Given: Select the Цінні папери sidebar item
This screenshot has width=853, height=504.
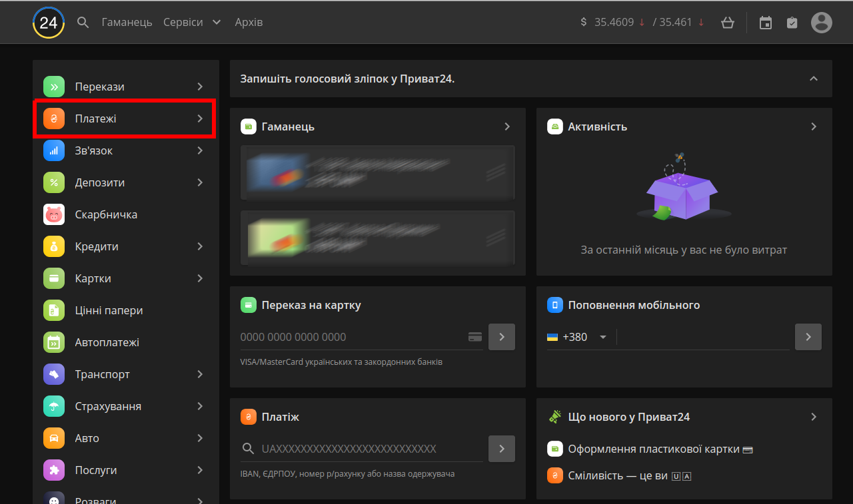Looking at the screenshot, I should (126, 310).
